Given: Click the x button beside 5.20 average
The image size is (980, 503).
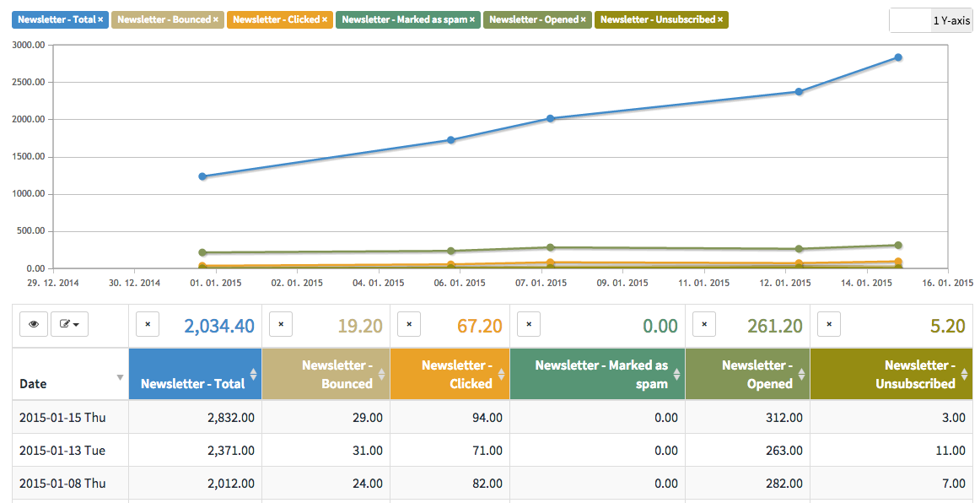Looking at the screenshot, I should [x=829, y=324].
